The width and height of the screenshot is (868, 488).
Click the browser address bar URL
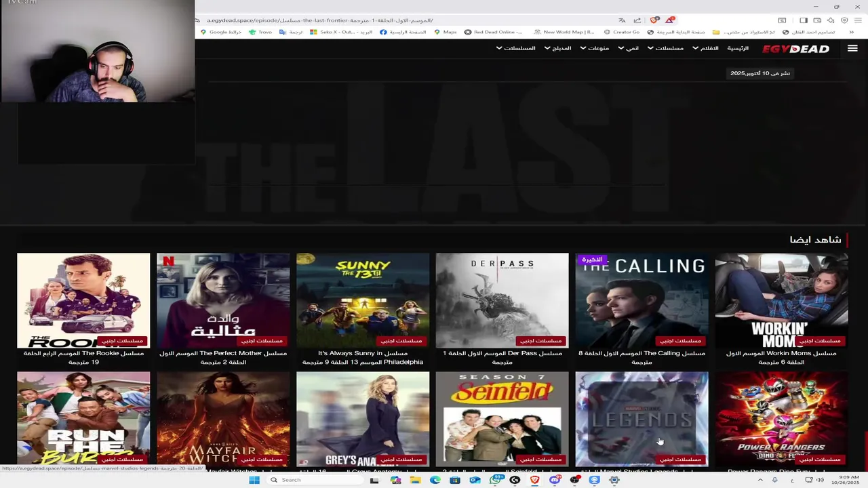[x=319, y=20]
